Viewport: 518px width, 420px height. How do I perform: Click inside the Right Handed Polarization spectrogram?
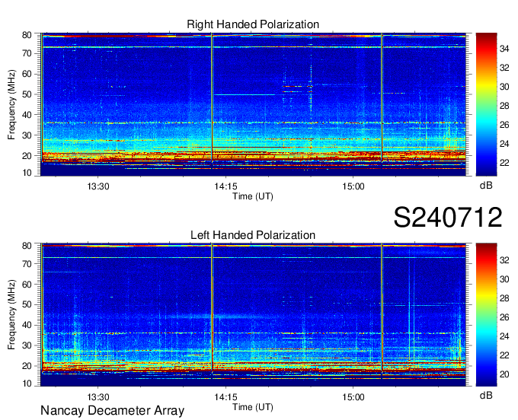click(x=253, y=104)
